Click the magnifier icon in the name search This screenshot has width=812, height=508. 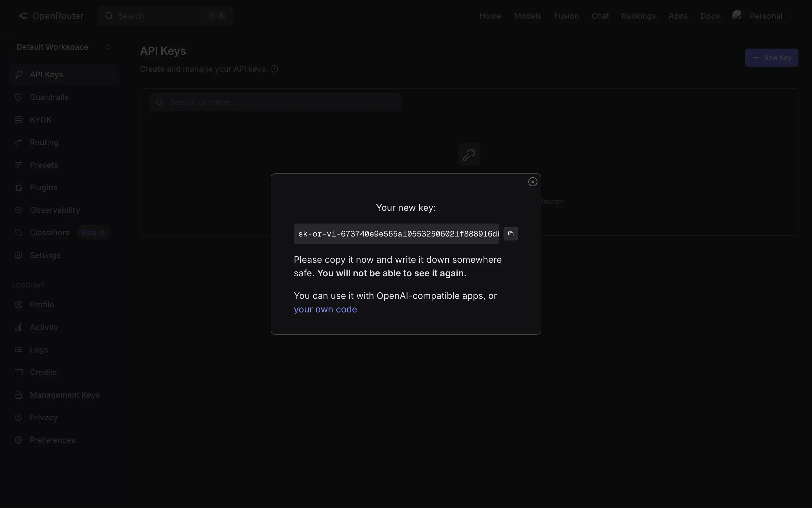(x=159, y=102)
